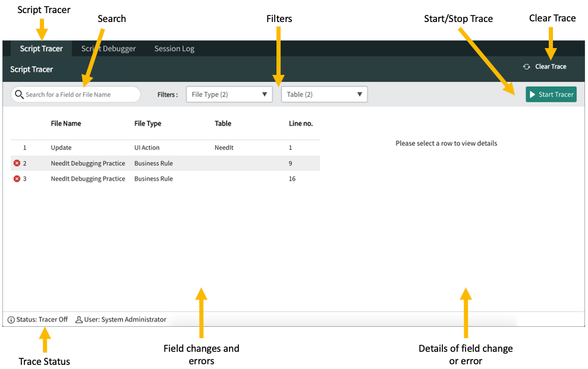Select the Business Rule row at line 9
Viewport: 588px width, 369px height.
119,163
